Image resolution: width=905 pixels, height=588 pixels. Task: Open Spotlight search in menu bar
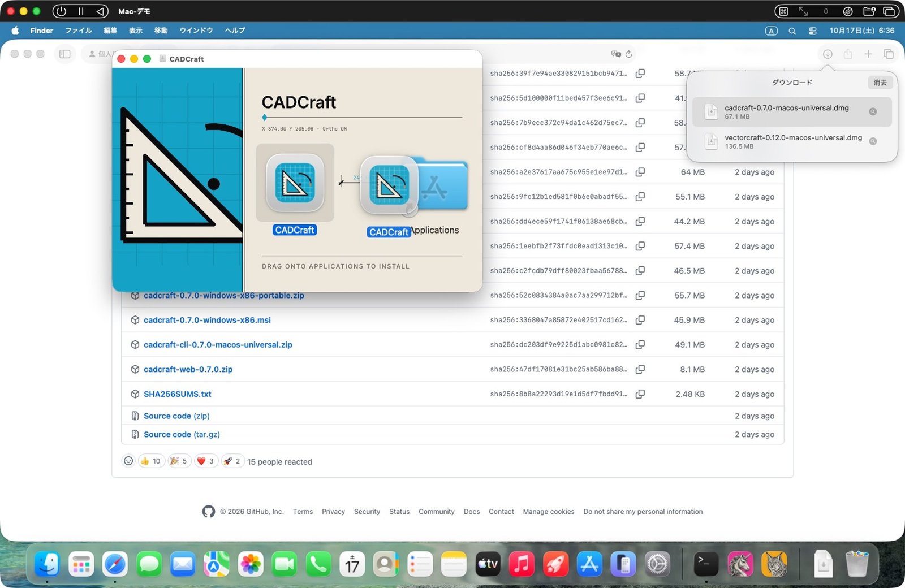tap(792, 31)
